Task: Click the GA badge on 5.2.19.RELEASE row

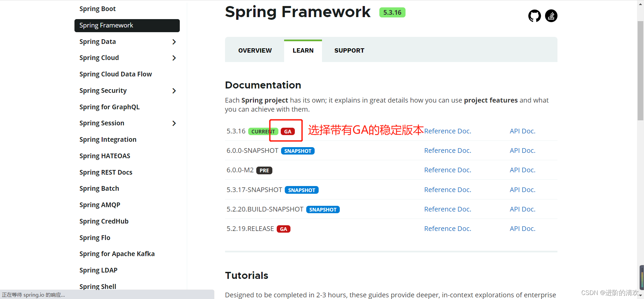Action: (283, 229)
